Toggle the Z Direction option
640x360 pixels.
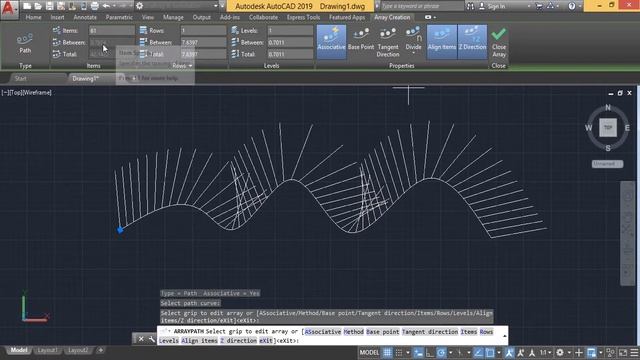(x=472, y=41)
